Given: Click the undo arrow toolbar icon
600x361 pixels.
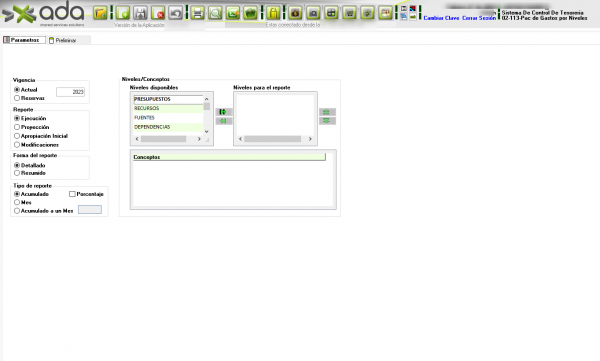Looking at the screenshot, I should coord(176,13).
